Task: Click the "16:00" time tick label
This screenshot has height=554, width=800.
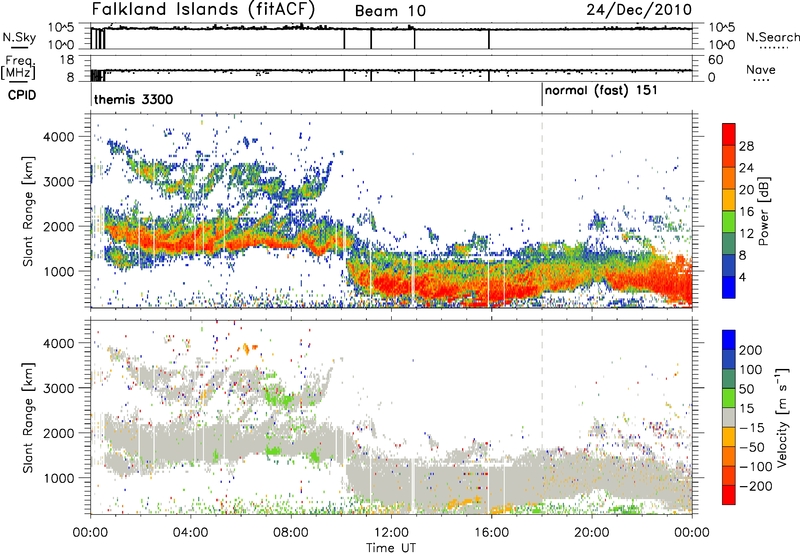Action: pos(491,533)
